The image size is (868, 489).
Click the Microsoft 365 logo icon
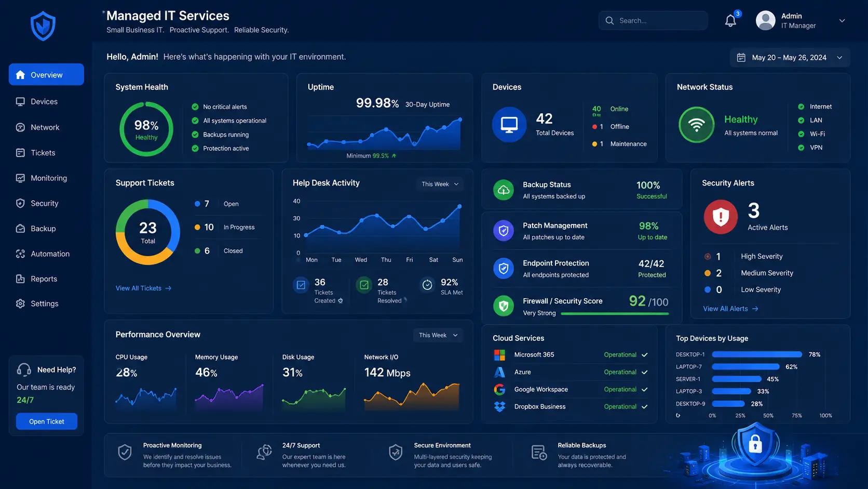(x=499, y=355)
